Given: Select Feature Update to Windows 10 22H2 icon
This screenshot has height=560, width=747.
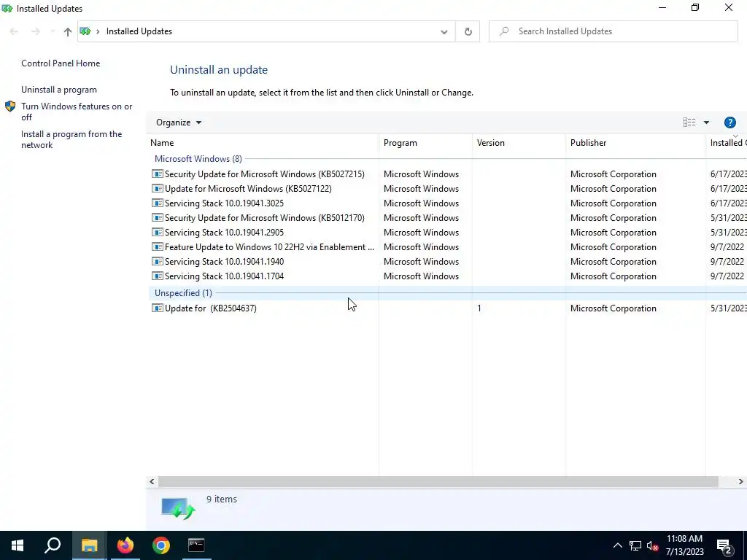Looking at the screenshot, I should [158, 246].
